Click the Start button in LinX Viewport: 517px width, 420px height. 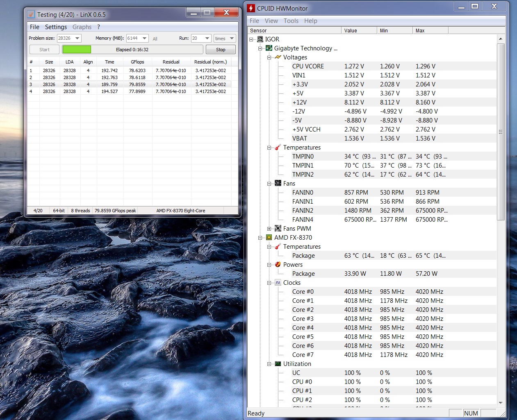coord(44,50)
